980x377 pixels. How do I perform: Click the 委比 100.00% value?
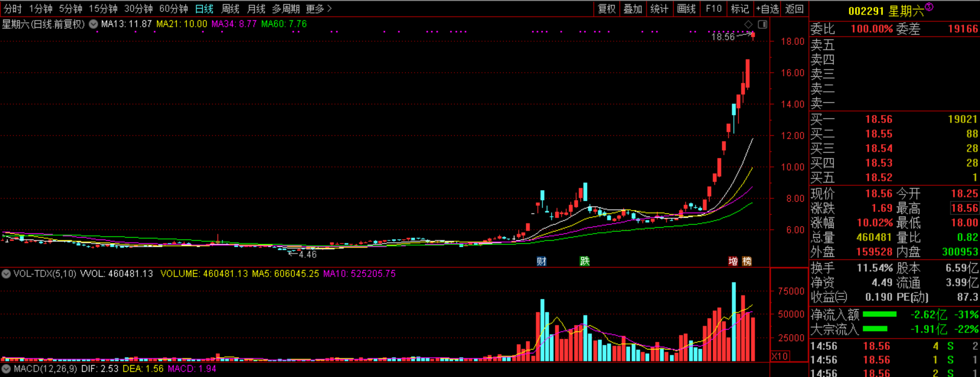coord(872,29)
